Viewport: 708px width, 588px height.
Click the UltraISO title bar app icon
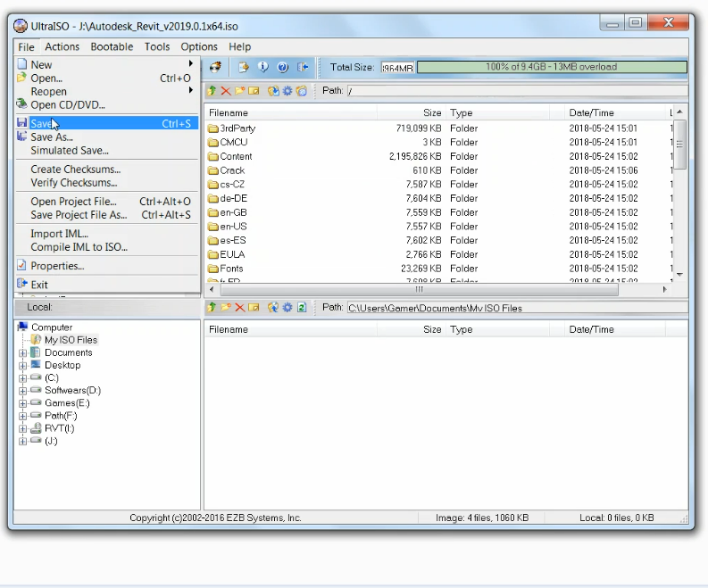click(x=21, y=26)
